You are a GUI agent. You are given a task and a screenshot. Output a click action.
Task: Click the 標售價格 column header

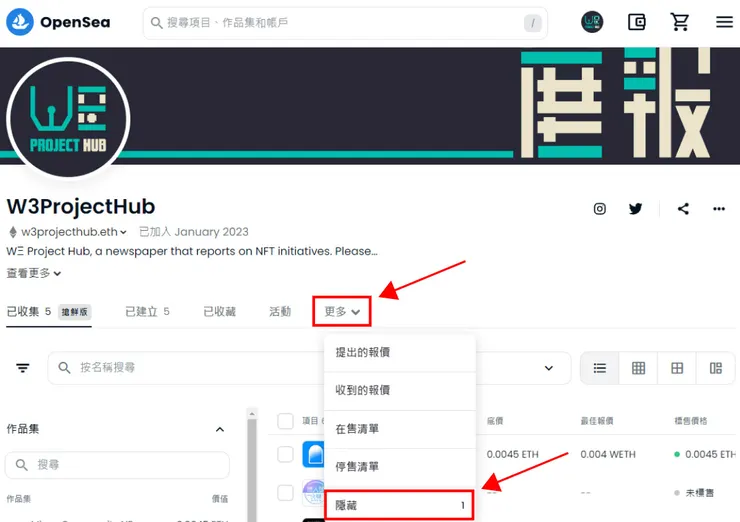690,421
